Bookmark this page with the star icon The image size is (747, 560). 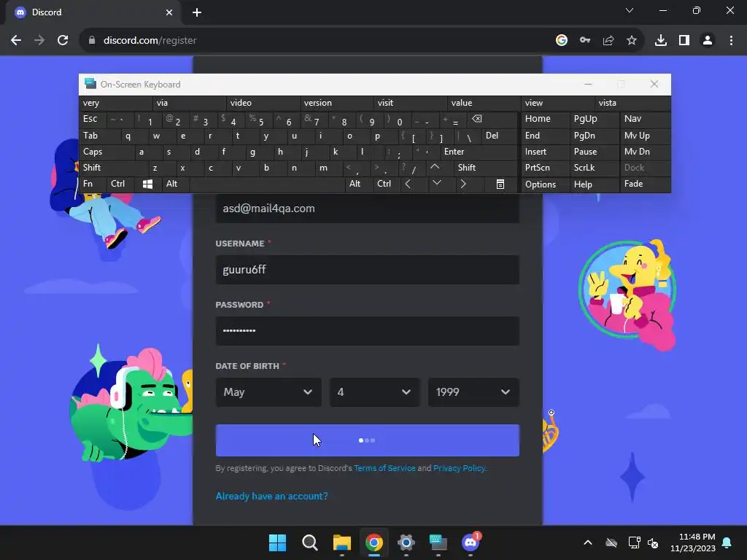631,41
